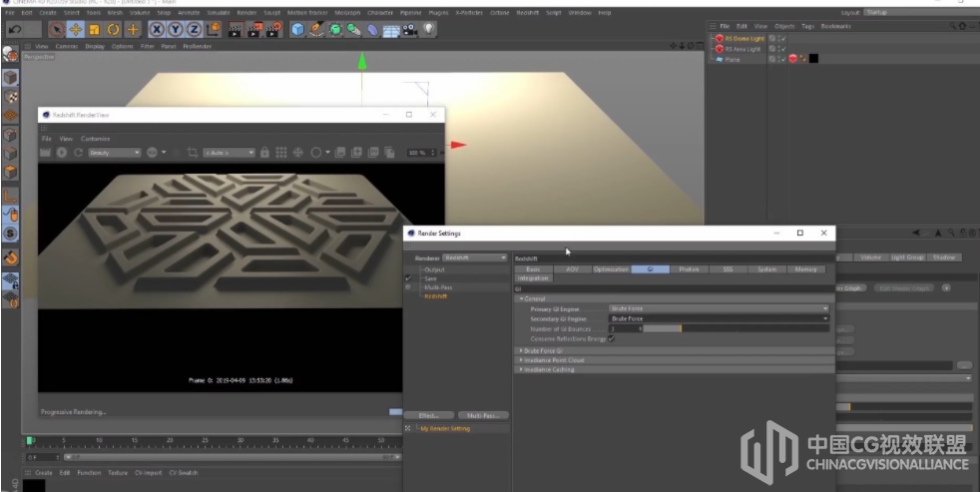This screenshot has width=980, height=492.
Task: Click the Floor environment icon
Action: click(x=391, y=29)
